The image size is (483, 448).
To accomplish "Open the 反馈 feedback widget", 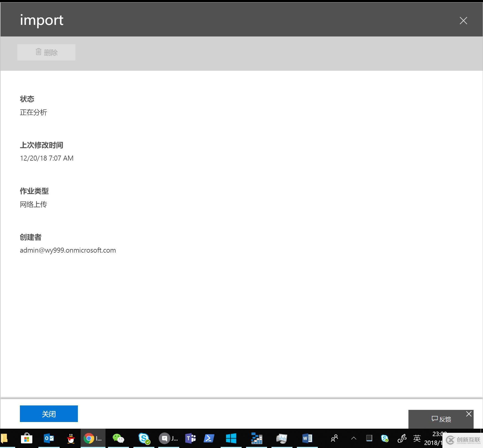I will click(441, 419).
